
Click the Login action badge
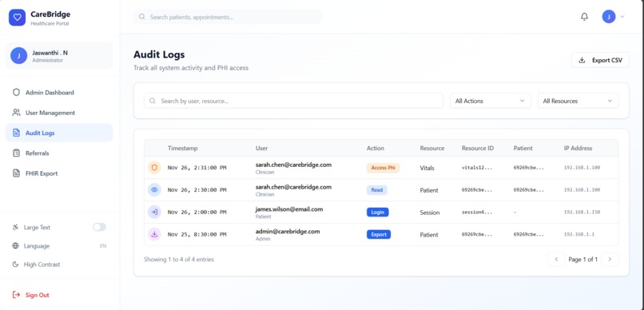(x=377, y=213)
